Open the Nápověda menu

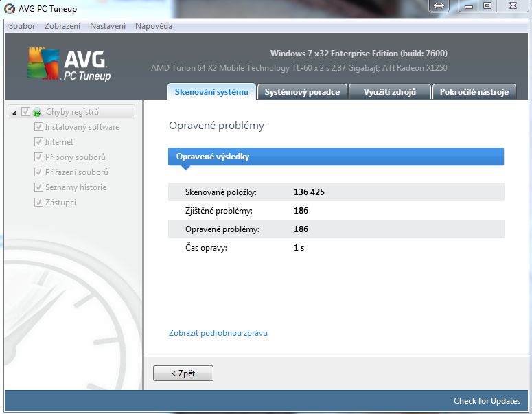[x=153, y=26]
